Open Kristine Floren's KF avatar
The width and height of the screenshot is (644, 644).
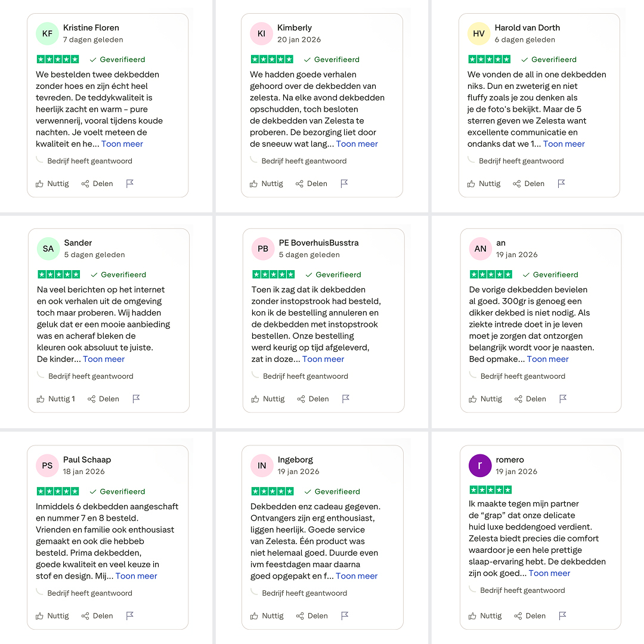click(47, 33)
